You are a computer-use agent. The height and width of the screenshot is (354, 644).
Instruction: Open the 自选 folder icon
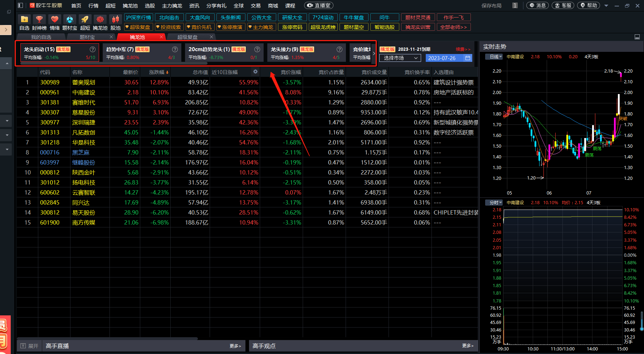(24, 19)
